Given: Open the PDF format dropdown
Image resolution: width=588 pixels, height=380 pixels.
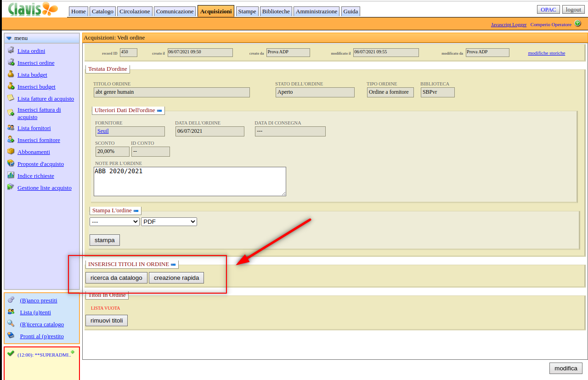Looking at the screenshot, I should (x=169, y=221).
